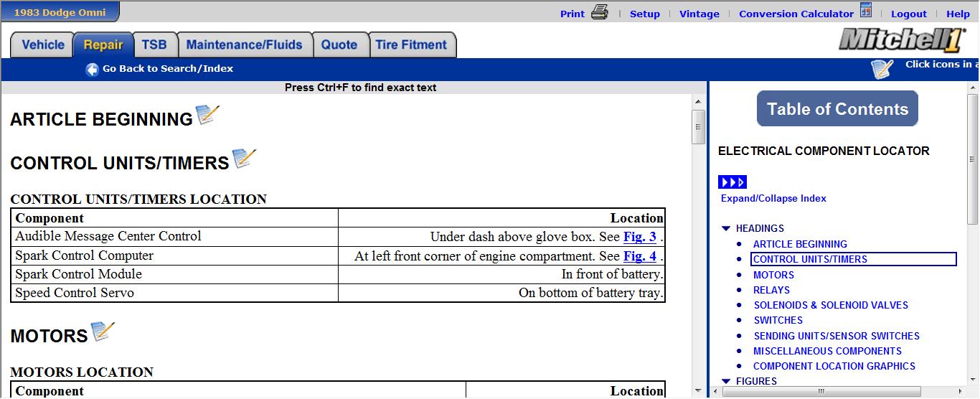Open the TSB tab
Screen dimensions: 980x399
coord(154,45)
